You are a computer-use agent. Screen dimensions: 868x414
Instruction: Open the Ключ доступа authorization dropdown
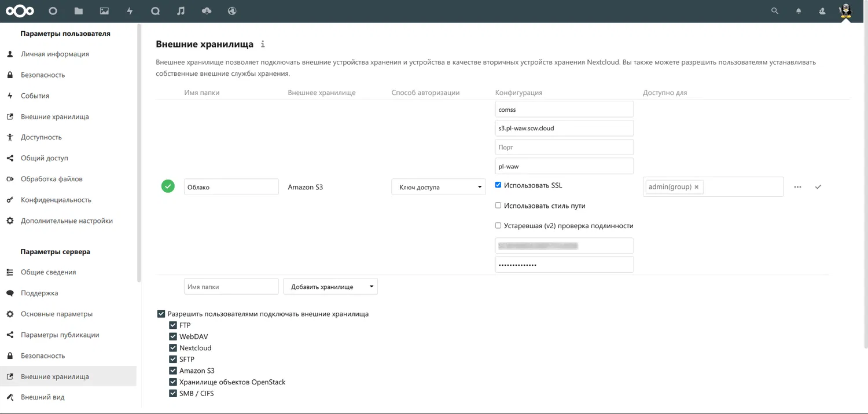point(438,187)
